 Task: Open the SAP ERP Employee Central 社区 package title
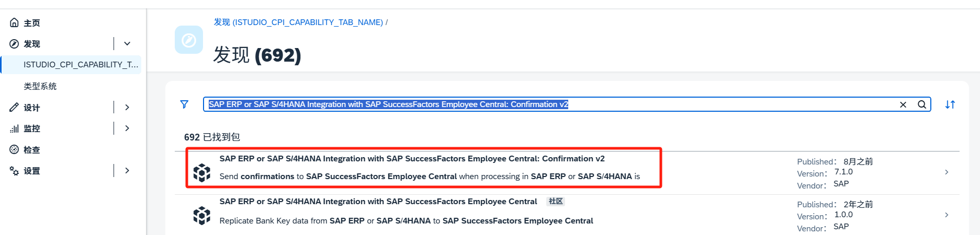[x=378, y=202]
